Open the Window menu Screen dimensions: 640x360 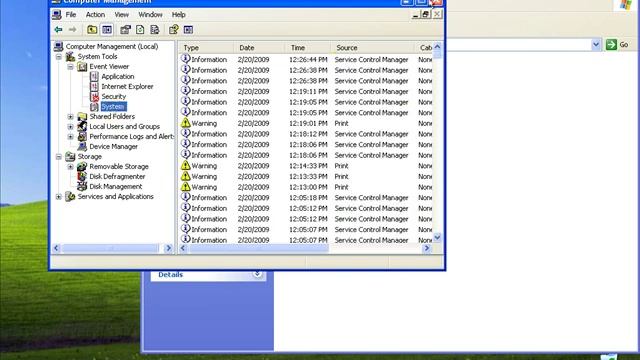[150, 15]
